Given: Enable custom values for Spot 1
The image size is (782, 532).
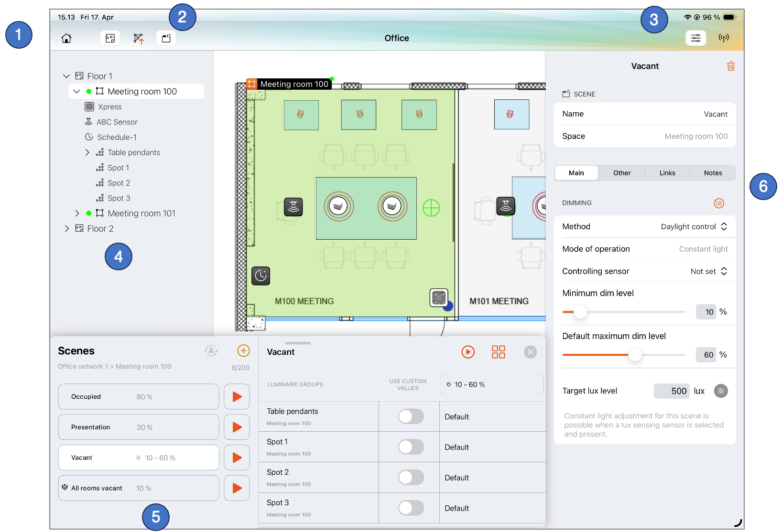Looking at the screenshot, I should (411, 447).
